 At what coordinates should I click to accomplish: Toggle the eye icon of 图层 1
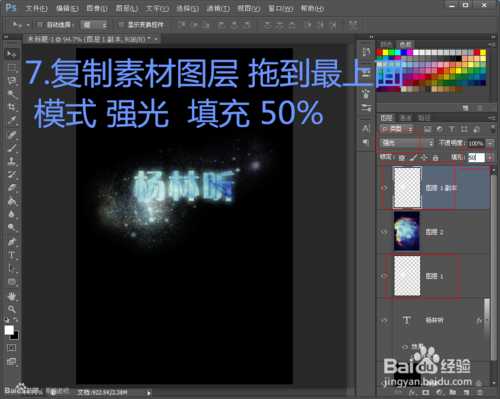point(384,276)
